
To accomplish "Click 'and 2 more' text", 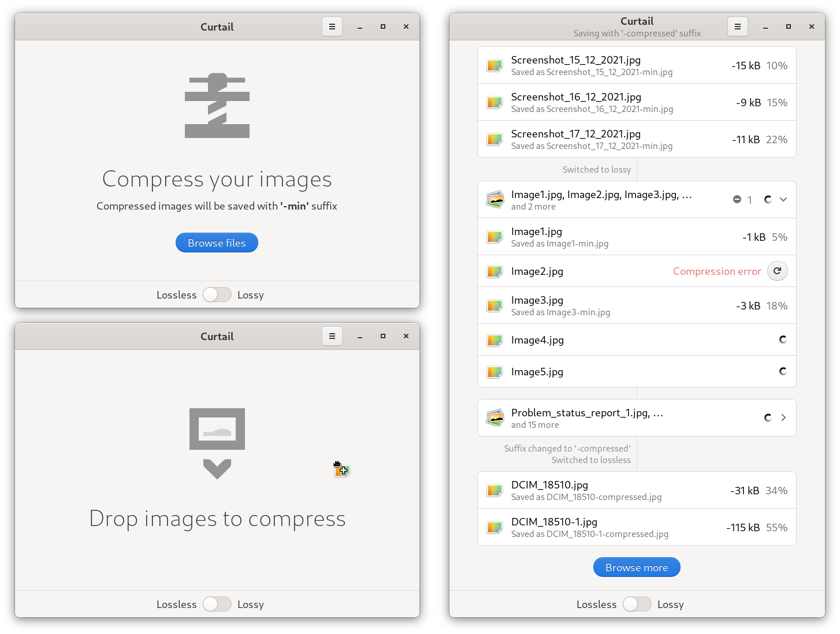I will click(x=533, y=207).
